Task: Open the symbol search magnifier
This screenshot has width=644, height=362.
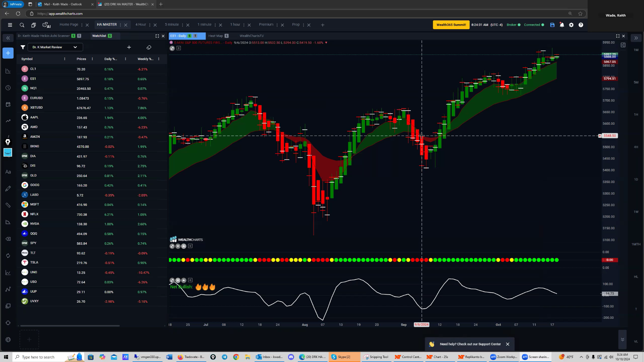Action: [x=22, y=25]
